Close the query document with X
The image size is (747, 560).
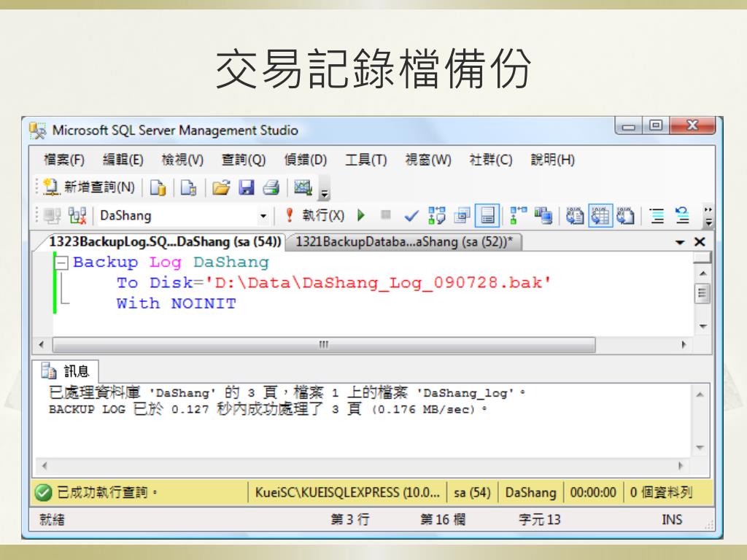[700, 242]
